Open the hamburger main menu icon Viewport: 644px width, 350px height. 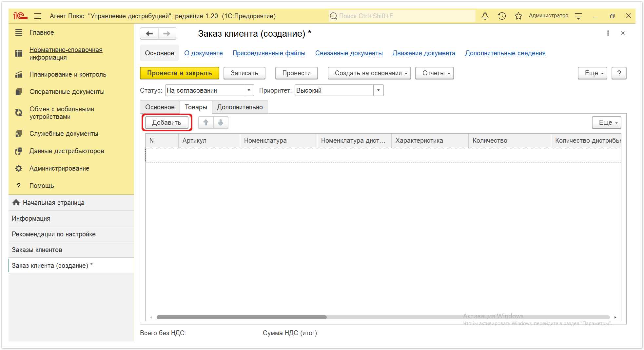point(38,16)
